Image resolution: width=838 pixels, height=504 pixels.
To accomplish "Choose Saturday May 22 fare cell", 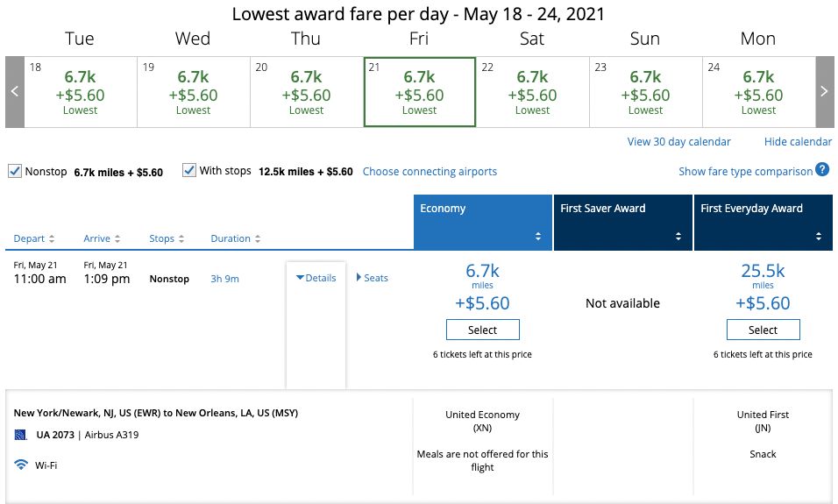I will point(532,92).
